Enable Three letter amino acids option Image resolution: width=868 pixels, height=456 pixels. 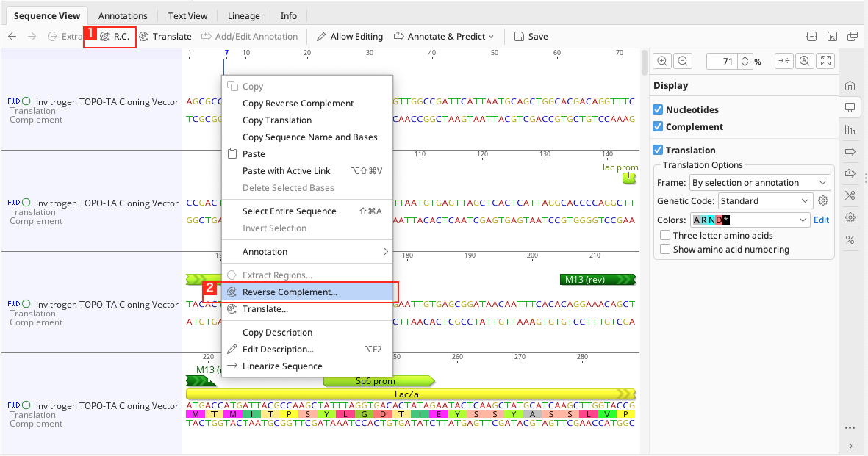tap(665, 236)
